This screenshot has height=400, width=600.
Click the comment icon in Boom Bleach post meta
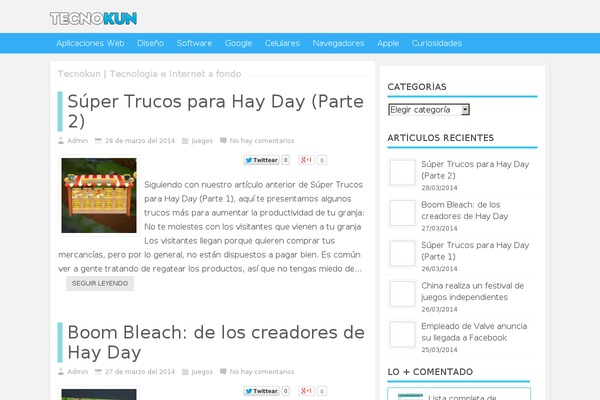pos(223,371)
